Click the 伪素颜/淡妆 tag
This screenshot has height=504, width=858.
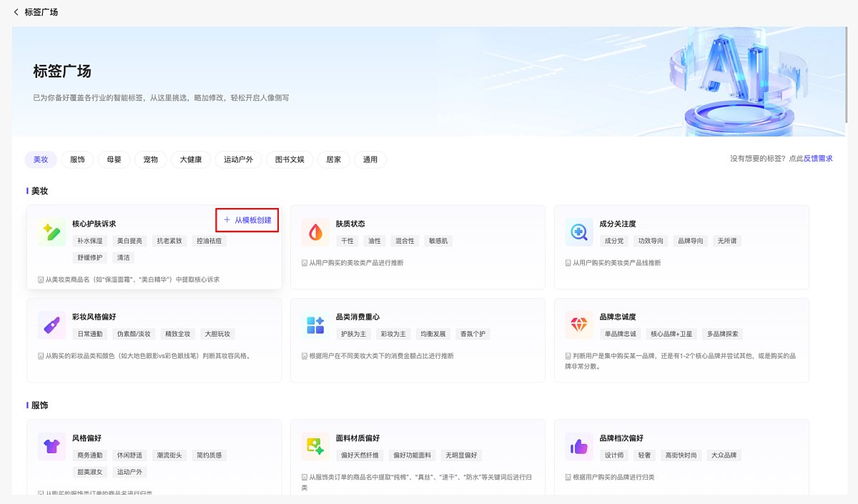[x=134, y=334]
